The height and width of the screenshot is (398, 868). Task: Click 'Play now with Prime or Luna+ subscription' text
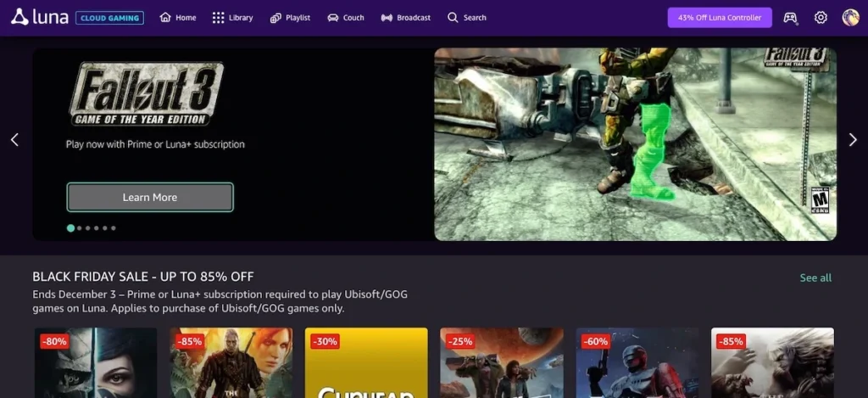pyautogui.click(x=155, y=144)
